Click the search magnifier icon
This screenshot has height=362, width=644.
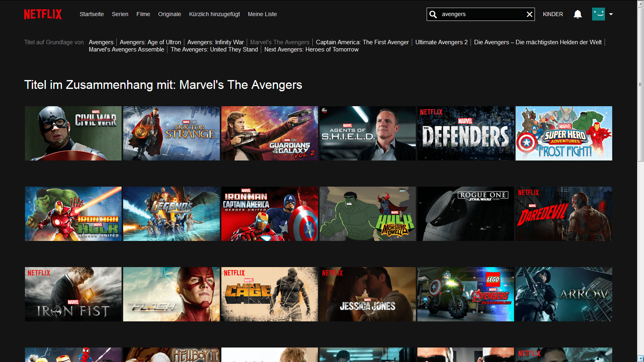pyautogui.click(x=433, y=14)
